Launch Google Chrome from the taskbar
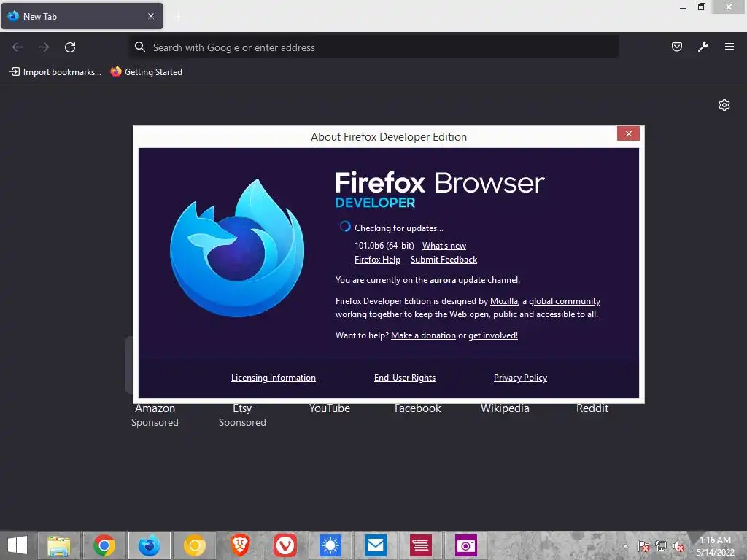Image resolution: width=747 pixels, height=560 pixels. [x=104, y=545]
